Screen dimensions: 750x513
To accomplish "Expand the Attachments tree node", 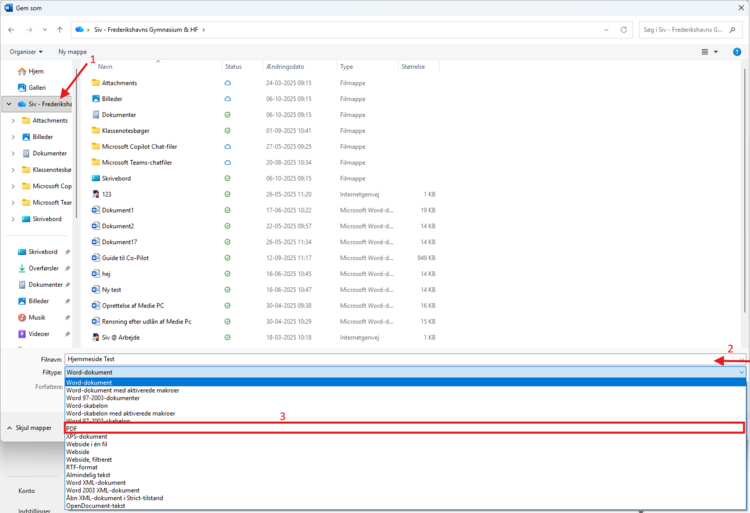I will [x=12, y=120].
